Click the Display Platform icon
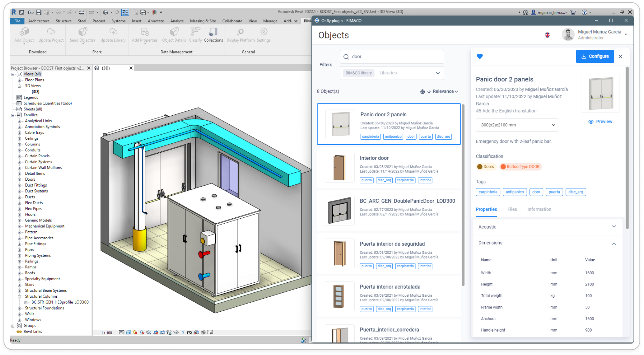Screen dimensions: 644x355 click(240, 32)
